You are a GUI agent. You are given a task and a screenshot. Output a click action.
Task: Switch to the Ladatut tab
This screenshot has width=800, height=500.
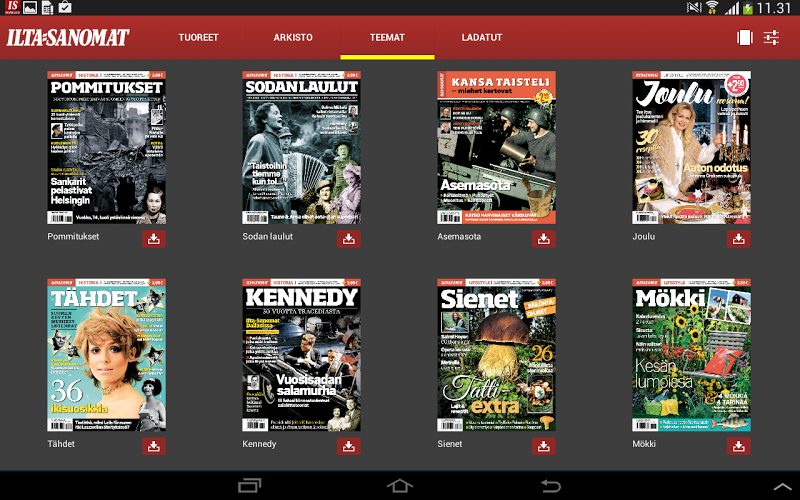pyautogui.click(x=482, y=37)
